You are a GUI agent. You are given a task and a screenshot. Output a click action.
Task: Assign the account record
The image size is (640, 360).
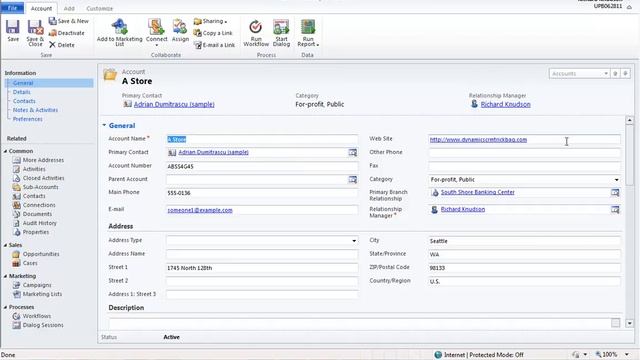click(x=180, y=31)
